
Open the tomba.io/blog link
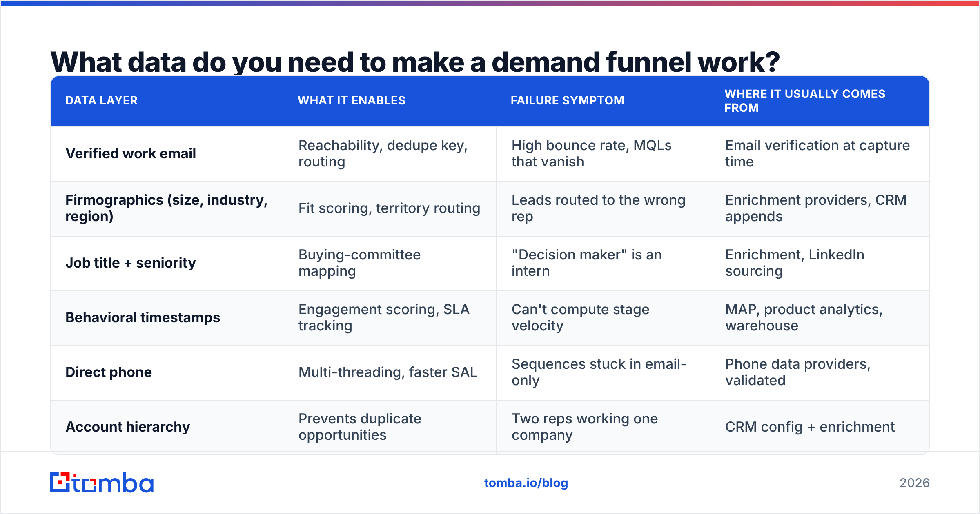point(526,483)
